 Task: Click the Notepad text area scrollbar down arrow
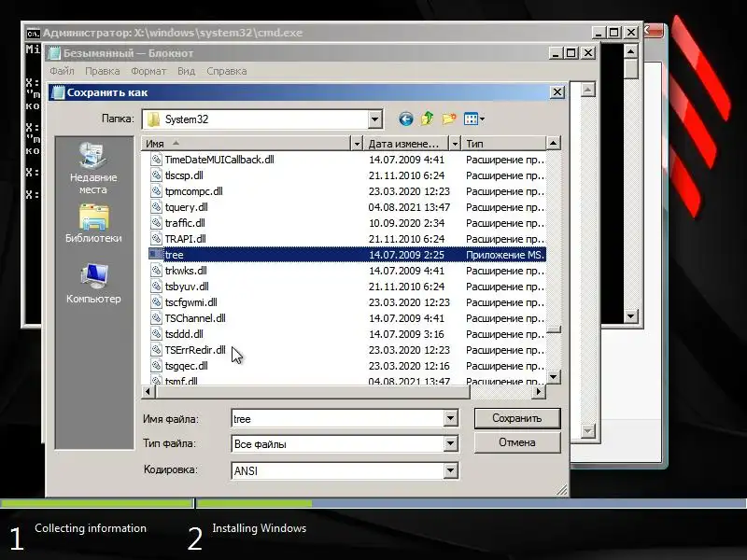(x=588, y=431)
